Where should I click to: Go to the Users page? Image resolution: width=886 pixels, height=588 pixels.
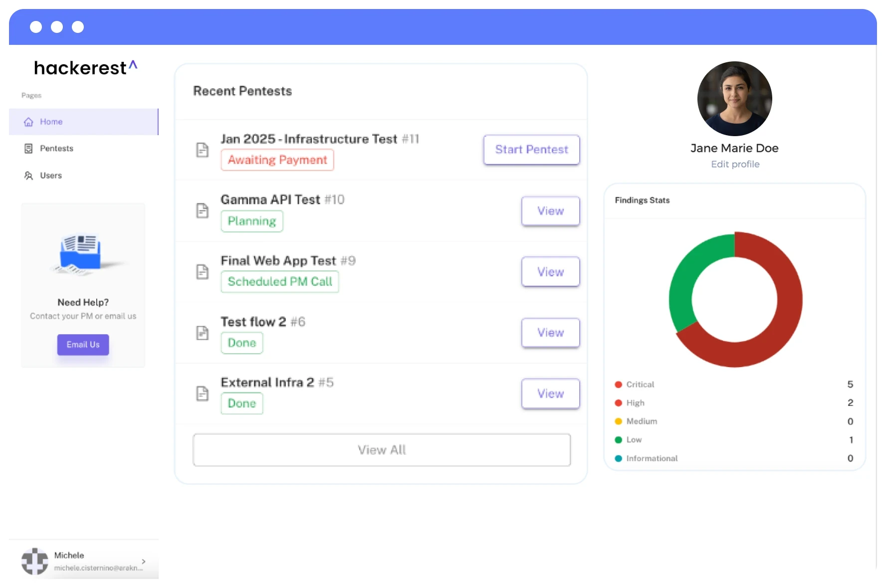[51, 176]
